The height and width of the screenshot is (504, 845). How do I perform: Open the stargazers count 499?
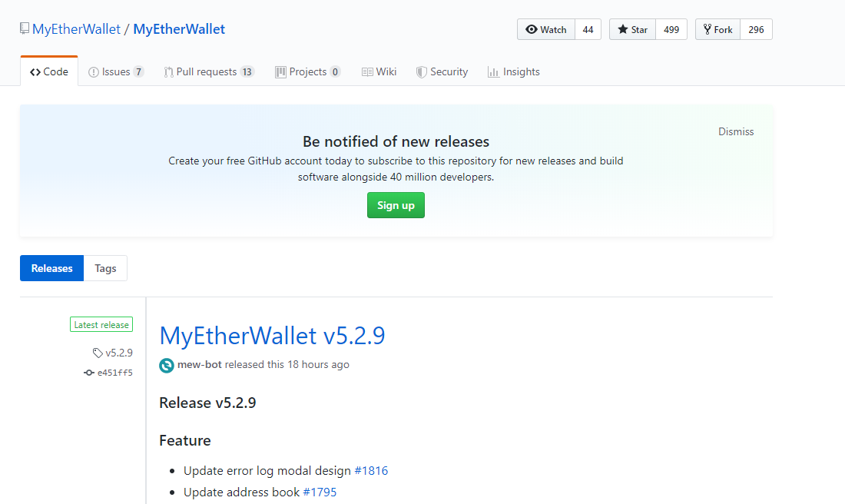(x=671, y=30)
